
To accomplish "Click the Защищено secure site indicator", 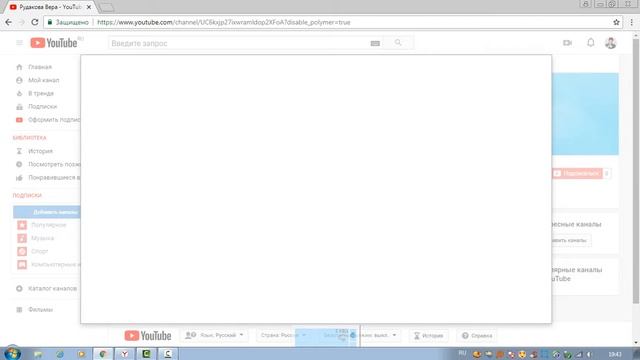I will [68, 22].
